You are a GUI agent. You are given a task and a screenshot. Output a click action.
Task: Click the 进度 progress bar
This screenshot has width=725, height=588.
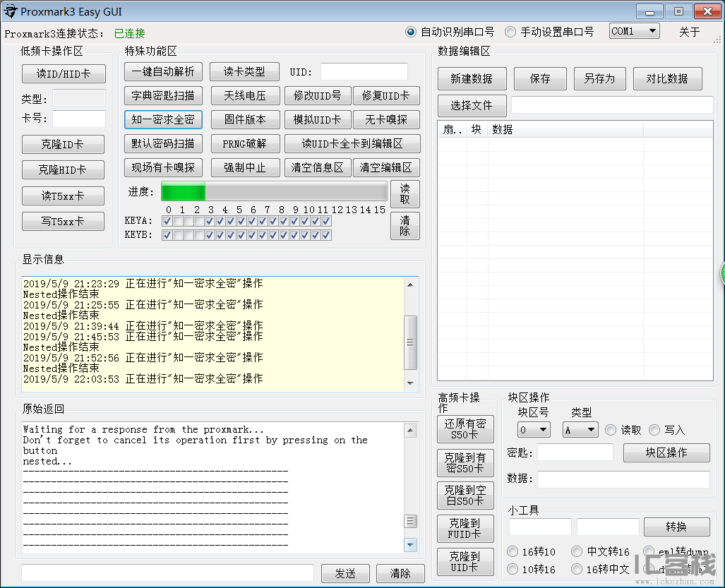click(274, 191)
